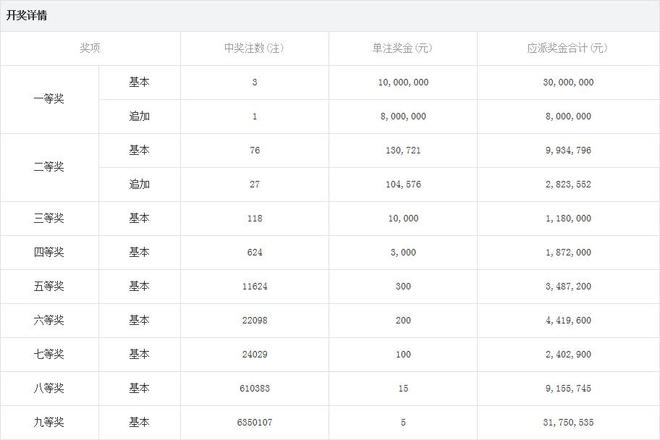Click 追加 in the 二等奖 group
The height and width of the screenshot is (440, 660).
point(139,184)
